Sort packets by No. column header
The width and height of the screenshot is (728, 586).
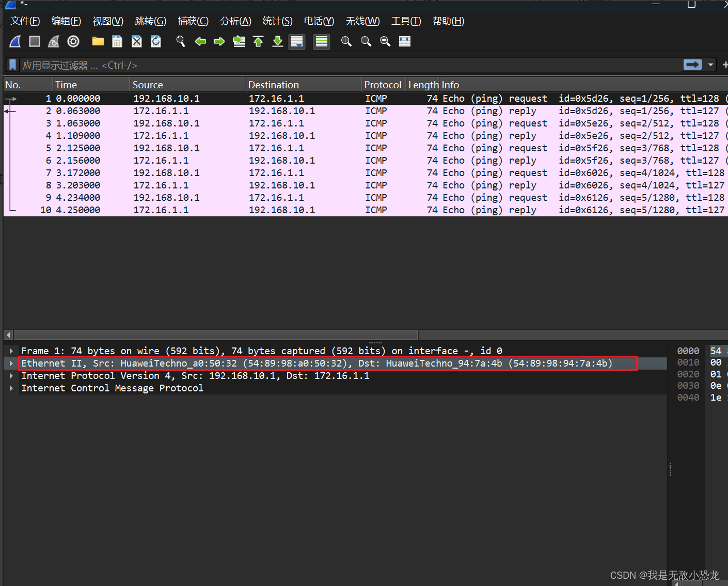pos(28,85)
